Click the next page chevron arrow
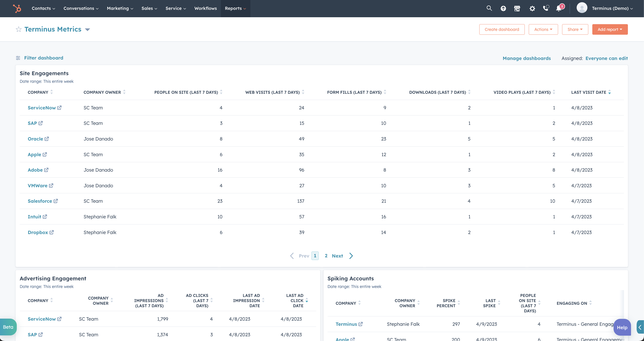This screenshot has width=644, height=341. click(x=351, y=256)
